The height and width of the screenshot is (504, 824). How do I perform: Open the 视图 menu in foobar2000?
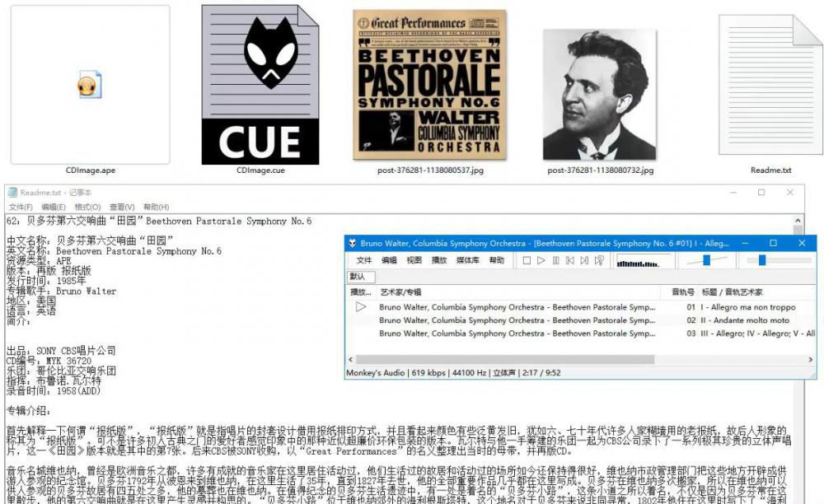click(414, 260)
